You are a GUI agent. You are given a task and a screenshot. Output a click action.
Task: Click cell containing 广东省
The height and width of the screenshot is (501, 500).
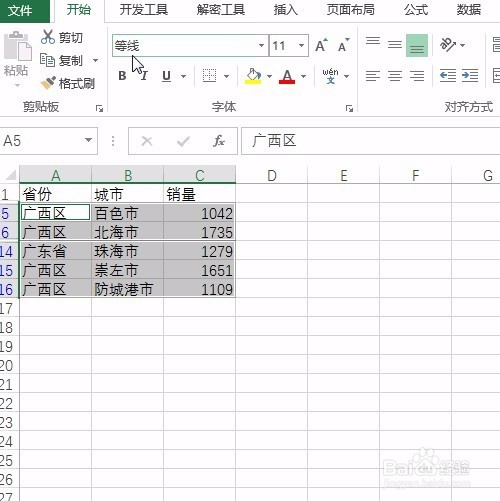pos(55,251)
